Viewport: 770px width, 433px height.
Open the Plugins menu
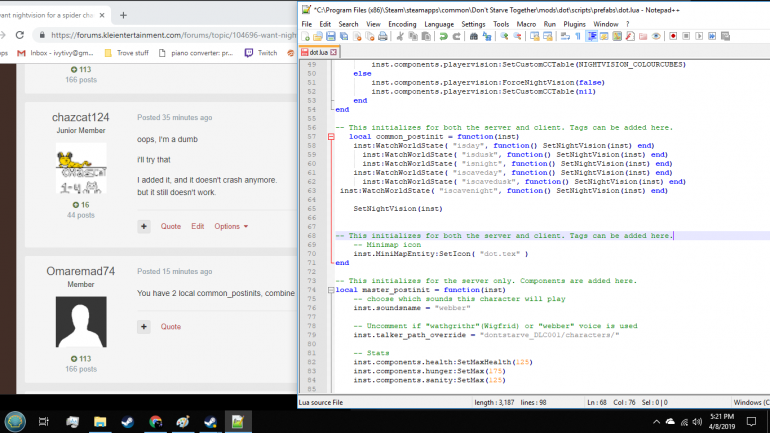click(x=575, y=23)
